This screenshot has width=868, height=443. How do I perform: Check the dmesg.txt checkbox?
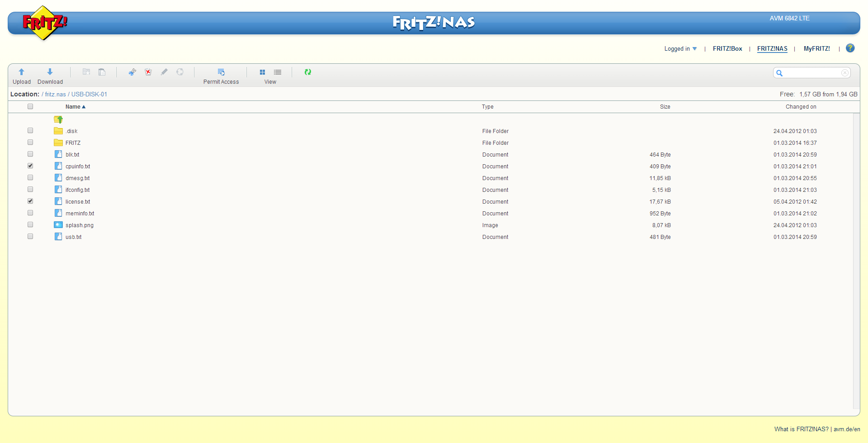[x=30, y=177]
